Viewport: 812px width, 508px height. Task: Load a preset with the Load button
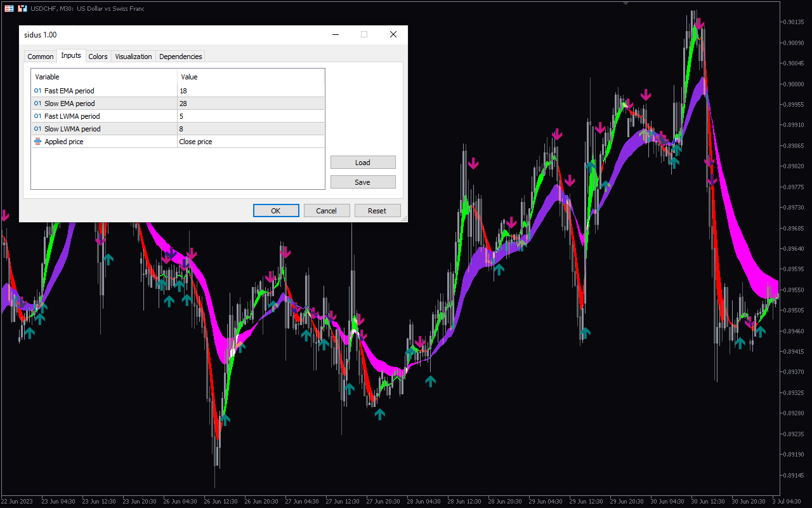363,163
